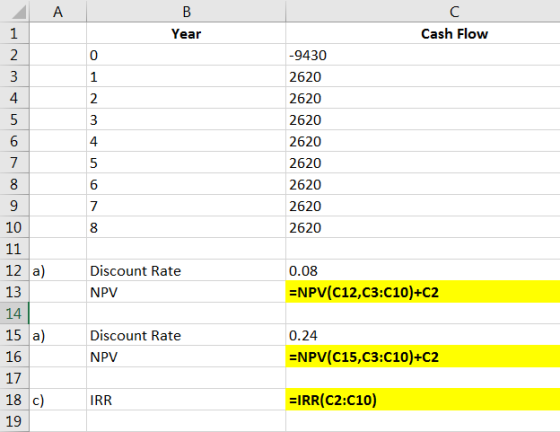
Task: Select year 4 cell in B6
Action: [186, 141]
